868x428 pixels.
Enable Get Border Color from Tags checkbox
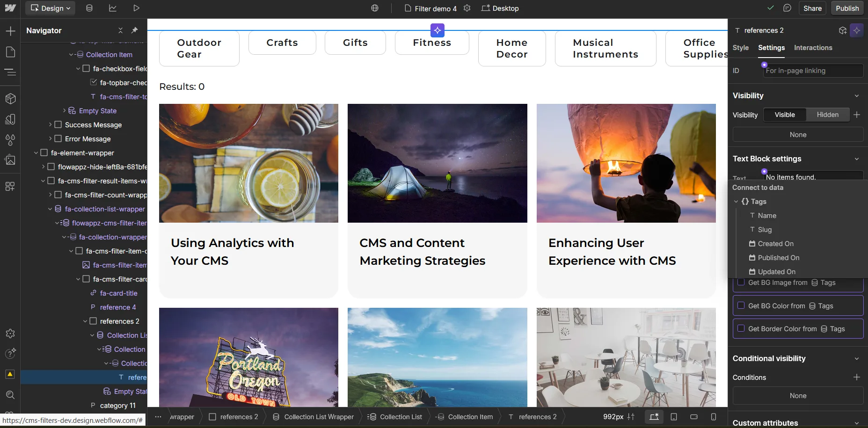tap(741, 328)
